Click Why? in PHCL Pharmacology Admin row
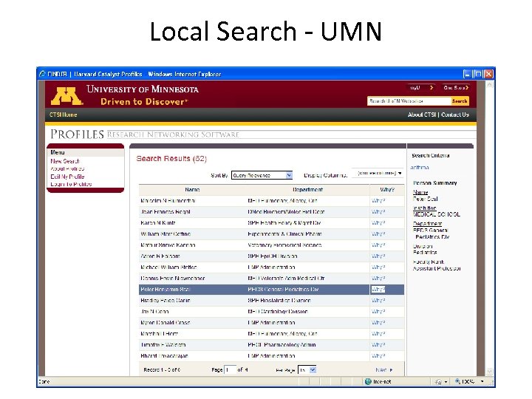Image resolution: width=532 pixels, height=399 pixels. [x=378, y=345]
